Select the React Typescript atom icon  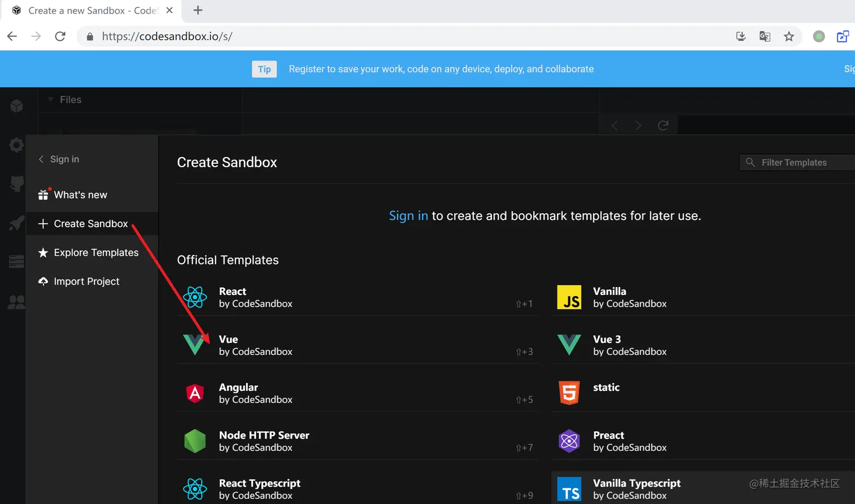pyautogui.click(x=195, y=489)
